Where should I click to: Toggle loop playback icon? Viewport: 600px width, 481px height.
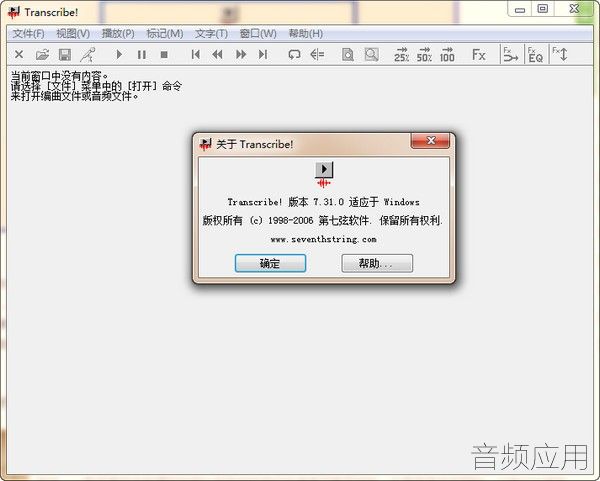[294, 55]
